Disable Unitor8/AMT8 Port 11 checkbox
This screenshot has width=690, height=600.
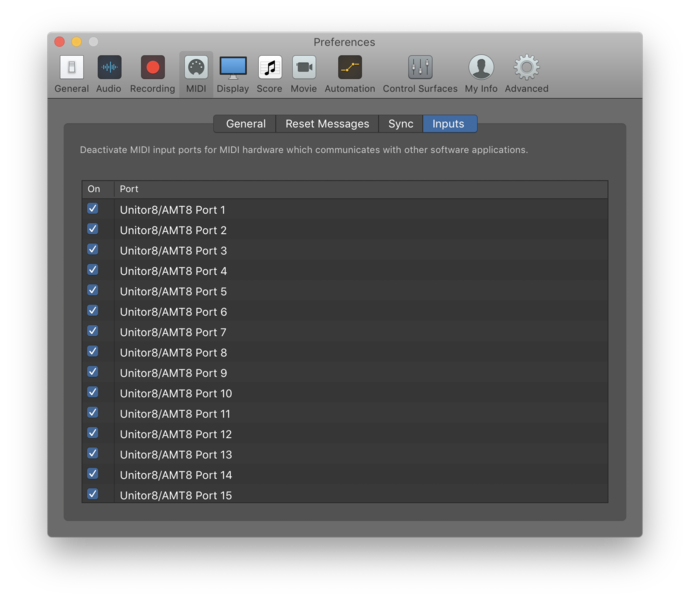[x=92, y=412]
